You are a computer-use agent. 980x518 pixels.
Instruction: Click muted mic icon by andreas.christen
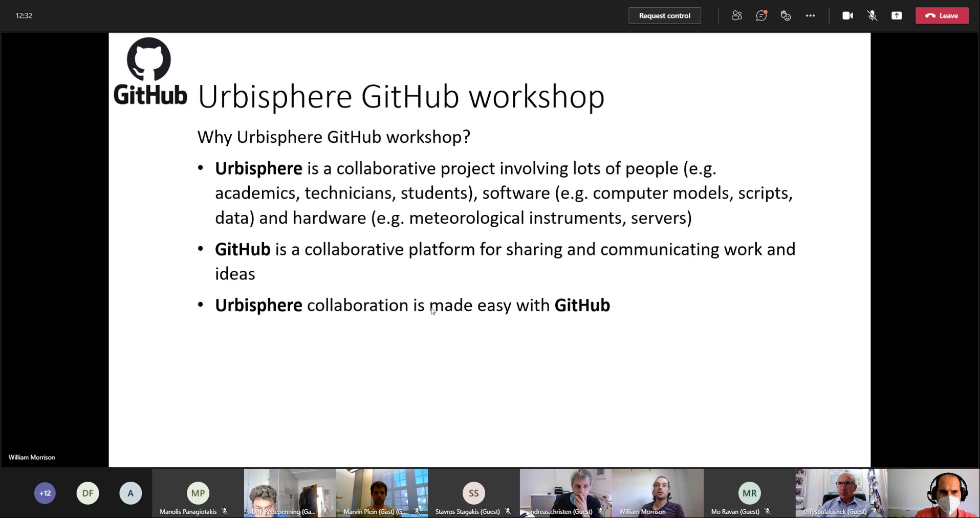click(601, 511)
